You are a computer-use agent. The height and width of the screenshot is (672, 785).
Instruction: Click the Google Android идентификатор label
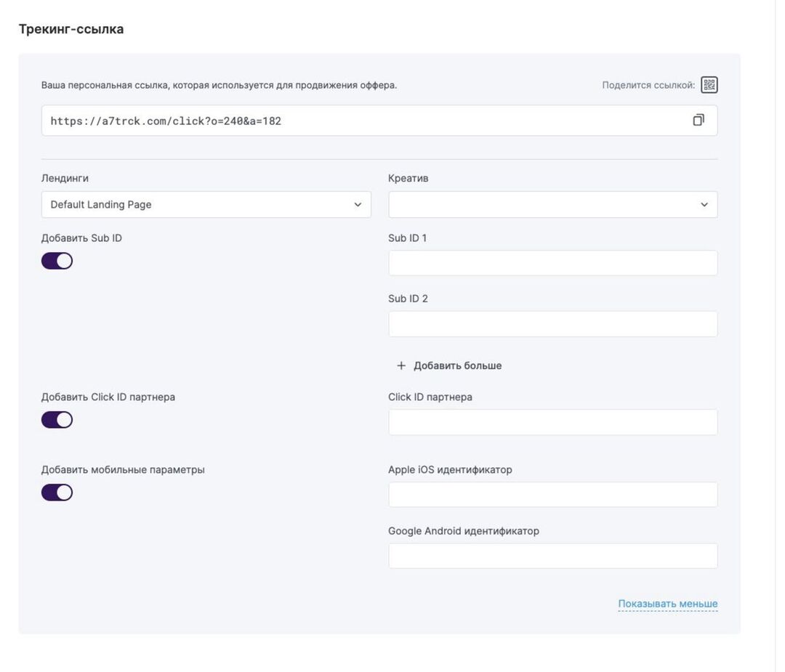tap(464, 531)
